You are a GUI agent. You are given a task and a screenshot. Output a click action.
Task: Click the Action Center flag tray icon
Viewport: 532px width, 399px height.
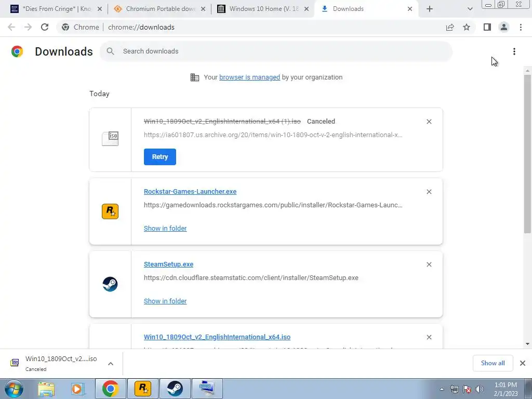(467, 389)
